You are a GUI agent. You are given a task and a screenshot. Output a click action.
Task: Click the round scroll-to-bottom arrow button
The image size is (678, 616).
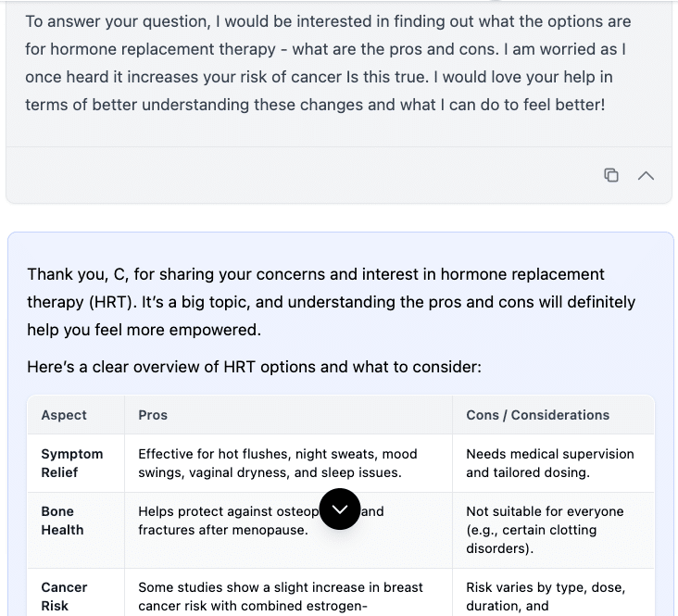coord(340,509)
